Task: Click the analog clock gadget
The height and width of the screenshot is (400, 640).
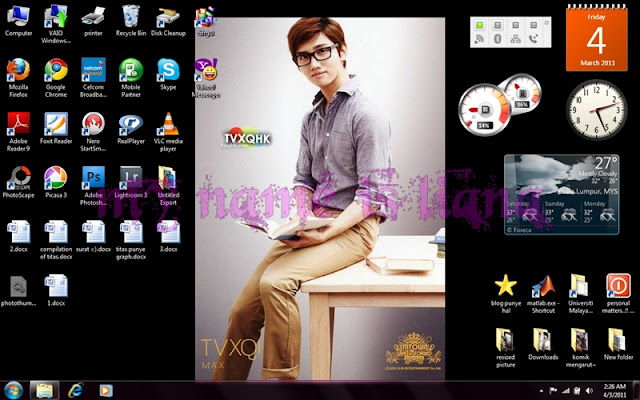Action: [596, 109]
